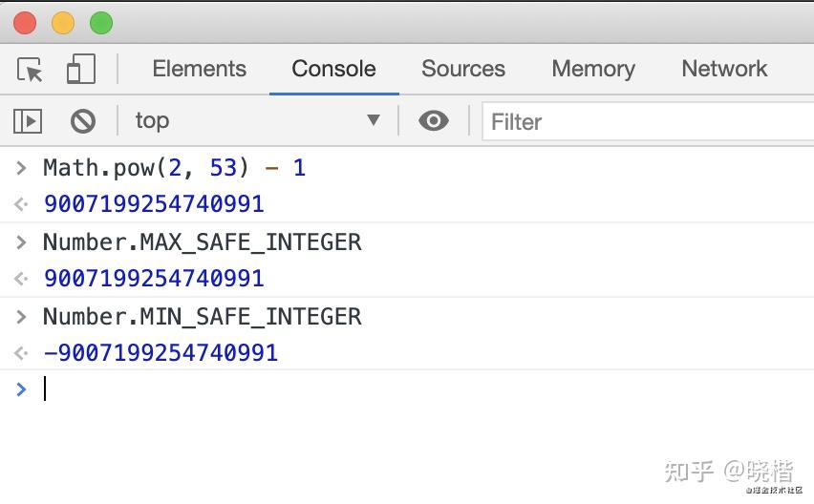Click the Number.MIN_SAFE_INTEGER command entry
Screen dimensions: 814x504
[203, 317]
